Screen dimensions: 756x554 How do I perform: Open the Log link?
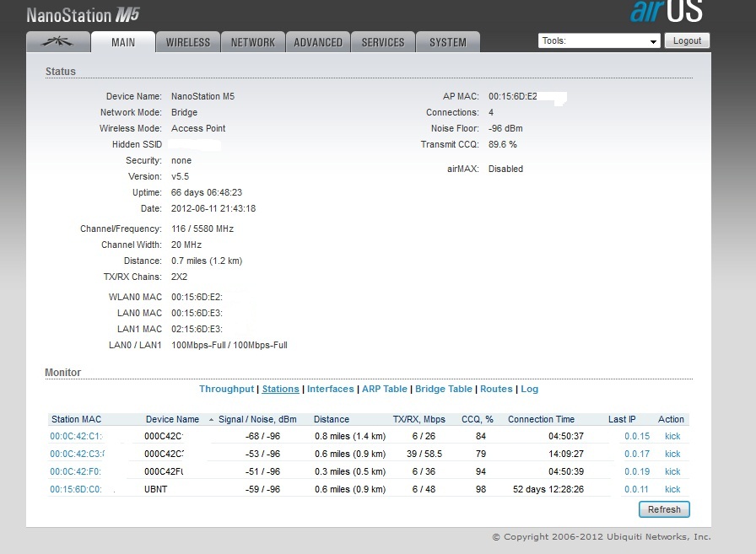point(529,389)
